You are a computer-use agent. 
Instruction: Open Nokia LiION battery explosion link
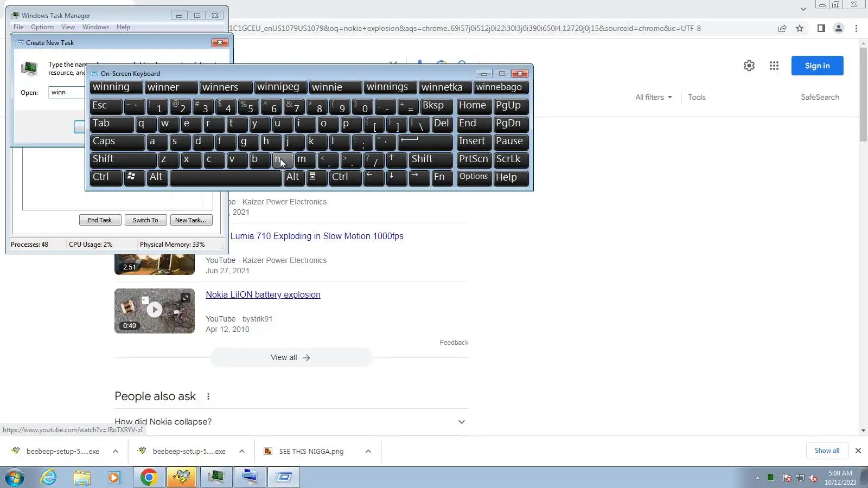click(x=263, y=295)
